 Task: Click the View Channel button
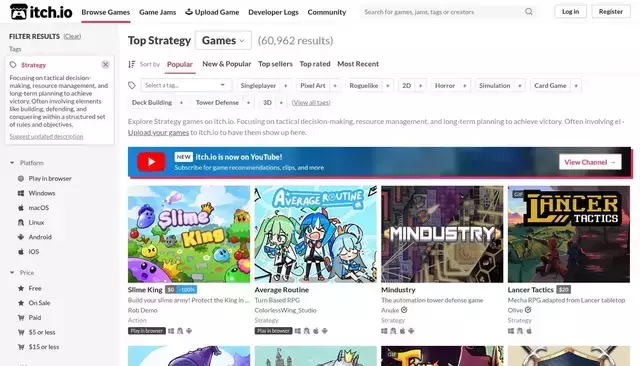point(590,162)
